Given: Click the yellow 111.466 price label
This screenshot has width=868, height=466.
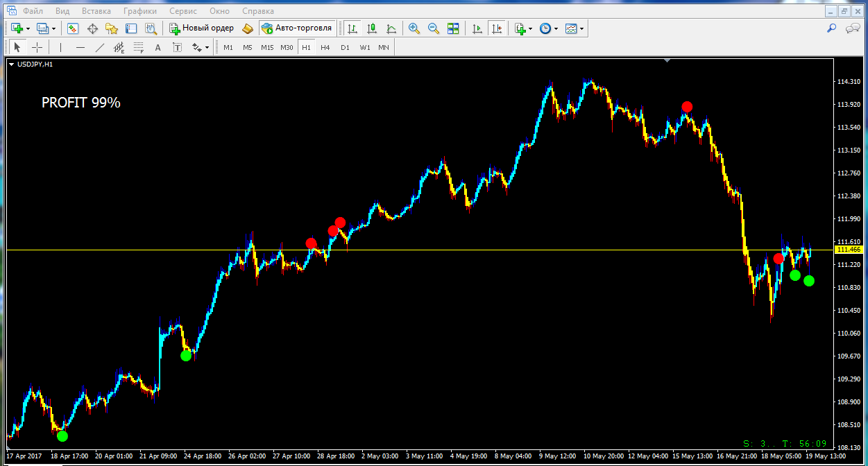Looking at the screenshot, I should (849, 250).
